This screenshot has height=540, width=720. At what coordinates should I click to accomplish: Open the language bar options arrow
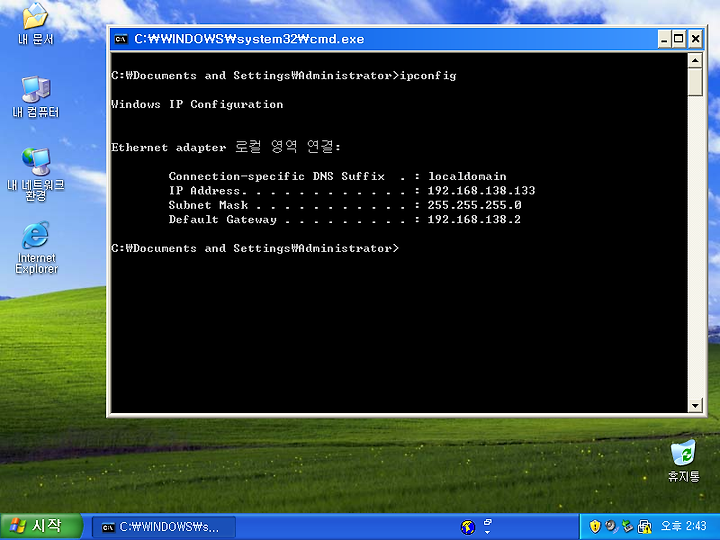488,532
